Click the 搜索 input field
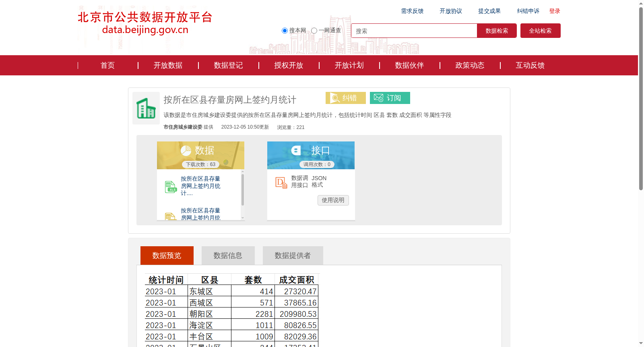The image size is (644, 347). tap(414, 31)
